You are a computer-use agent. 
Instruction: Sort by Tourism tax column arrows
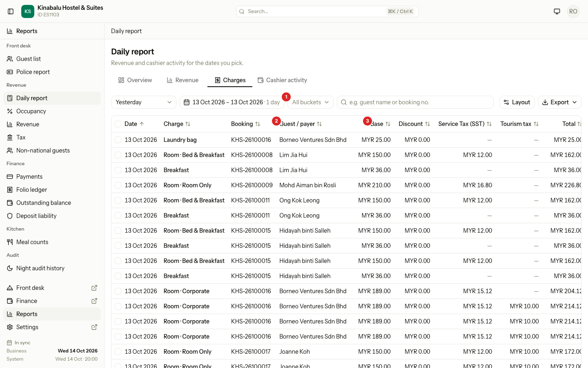[x=536, y=124]
